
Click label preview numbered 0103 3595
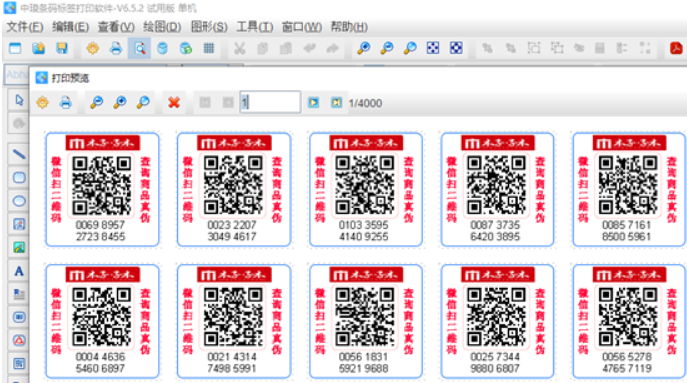click(x=366, y=189)
